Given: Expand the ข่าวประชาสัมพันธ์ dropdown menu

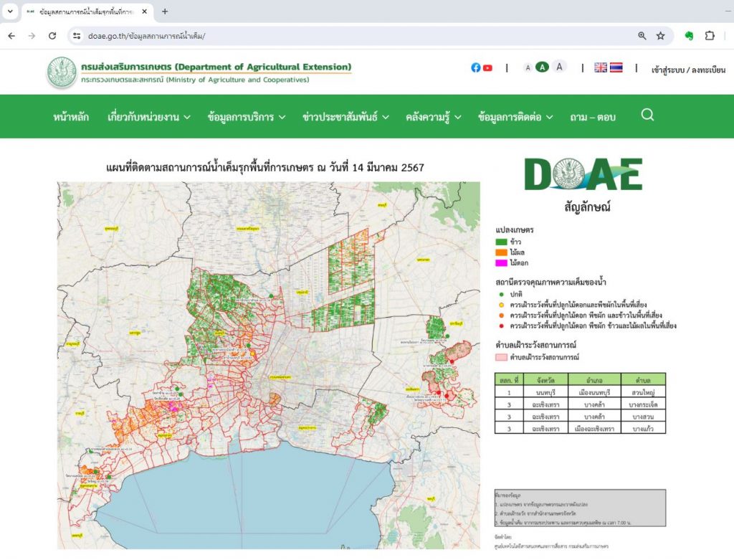Looking at the screenshot, I should tap(345, 117).
